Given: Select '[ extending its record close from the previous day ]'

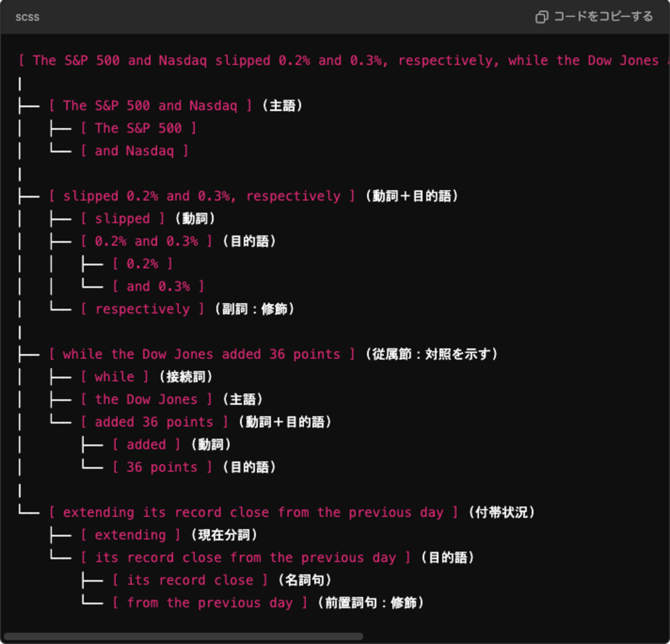Looking at the screenshot, I should coord(254,513).
